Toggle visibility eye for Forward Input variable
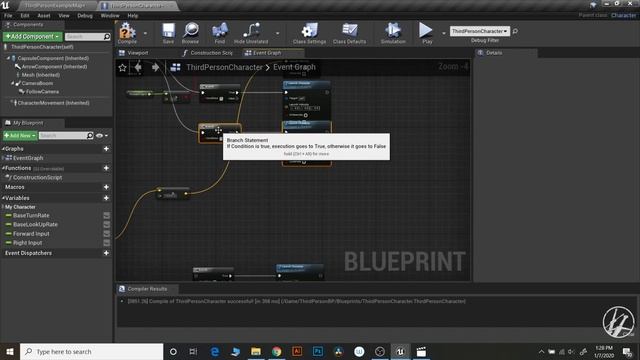Viewport: 640px width, 360px height. tap(107, 234)
